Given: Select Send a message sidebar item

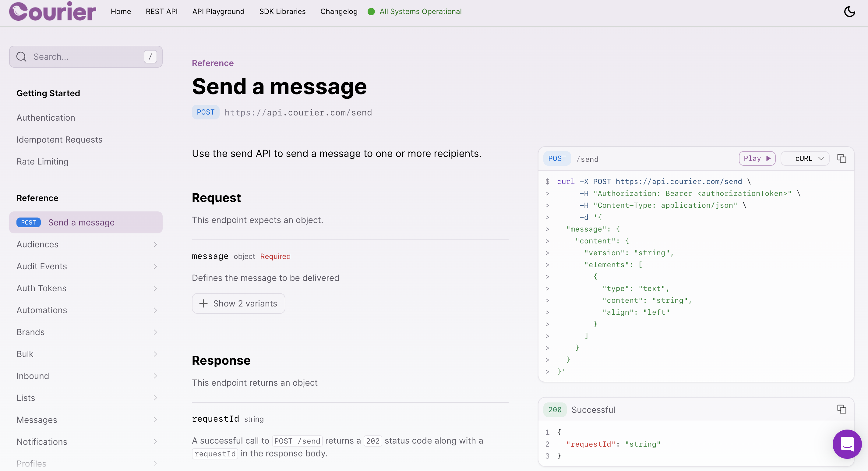Looking at the screenshot, I should click(81, 222).
